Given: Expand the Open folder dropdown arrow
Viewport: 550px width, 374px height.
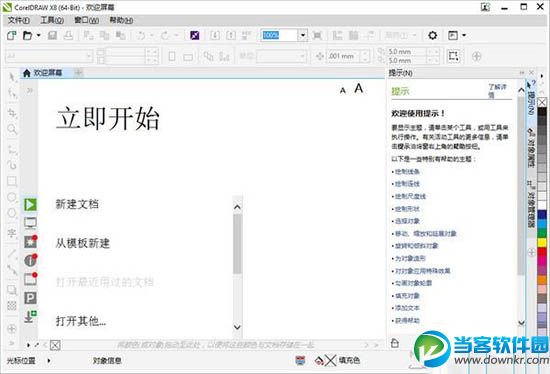Looking at the screenshot, I should point(38,35).
